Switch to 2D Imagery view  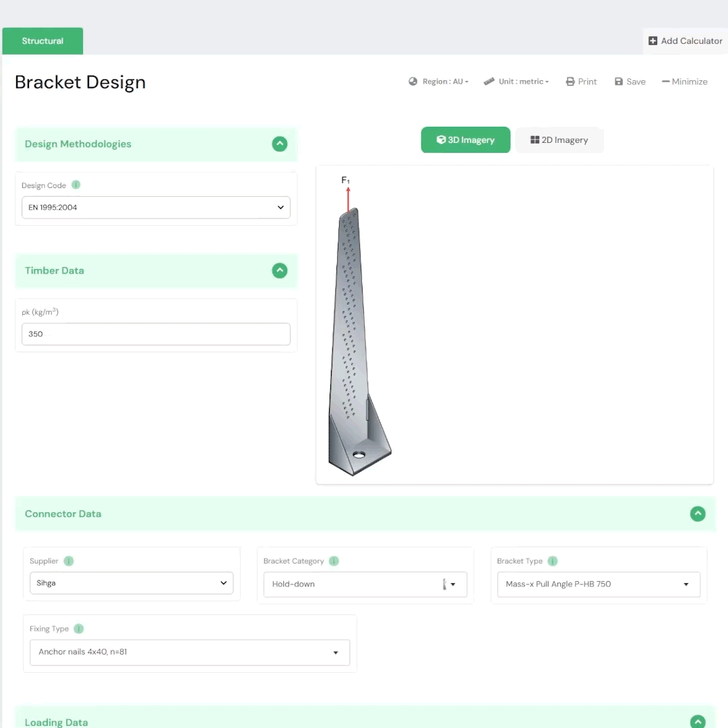click(x=559, y=140)
